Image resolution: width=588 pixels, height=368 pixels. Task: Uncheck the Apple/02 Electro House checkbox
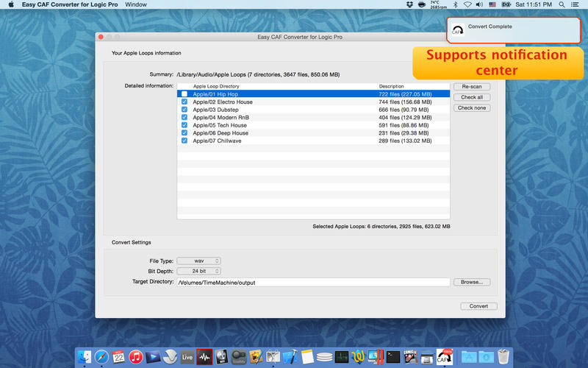(184, 102)
